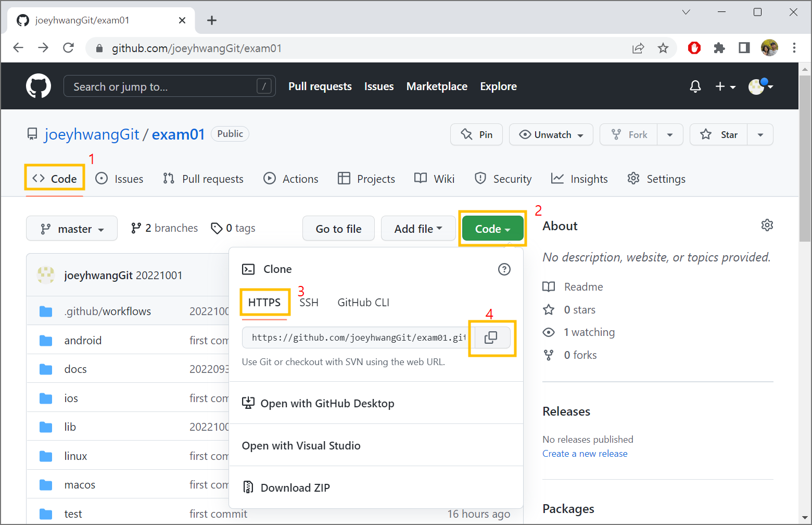Image resolution: width=812 pixels, height=525 pixels.
Task: Go to the Actions tab
Action: [291, 179]
